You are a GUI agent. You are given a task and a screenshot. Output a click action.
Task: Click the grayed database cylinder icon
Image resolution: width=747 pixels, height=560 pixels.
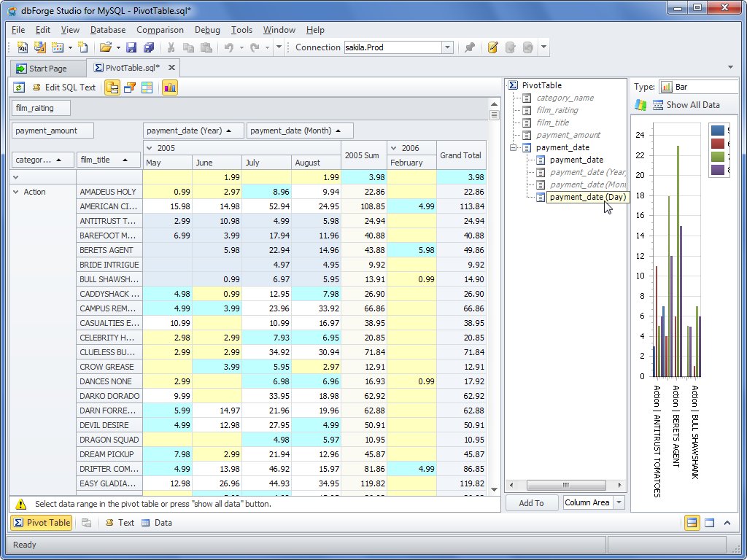tap(510, 47)
